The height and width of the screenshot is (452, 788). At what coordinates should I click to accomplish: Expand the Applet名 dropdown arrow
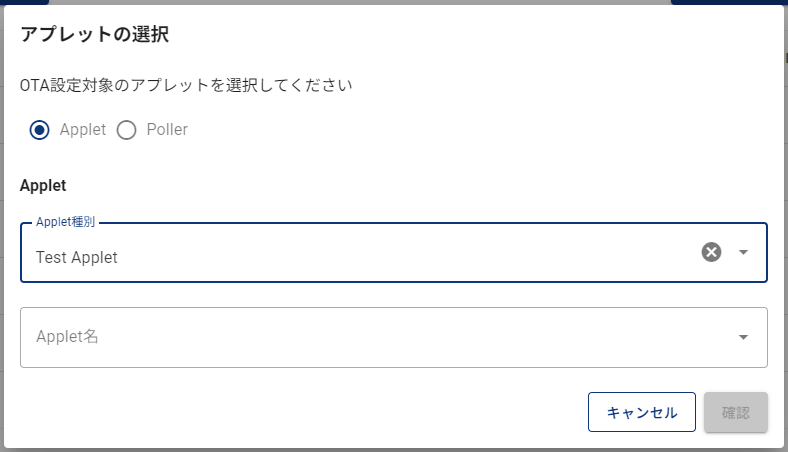click(743, 337)
